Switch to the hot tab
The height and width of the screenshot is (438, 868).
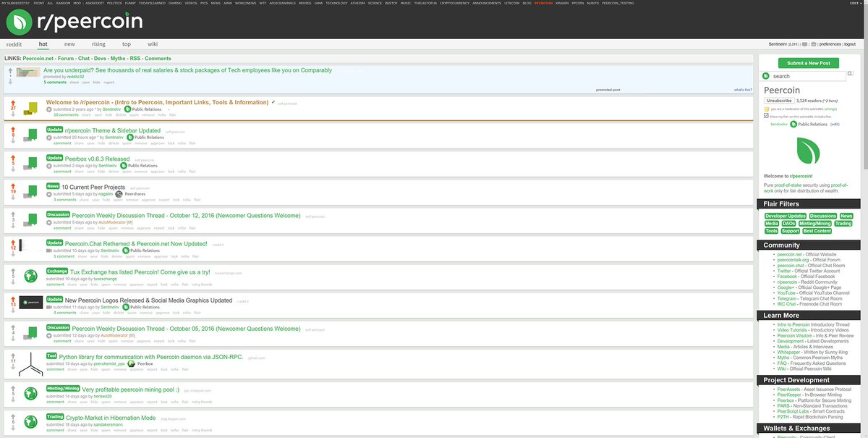point(43,44)
